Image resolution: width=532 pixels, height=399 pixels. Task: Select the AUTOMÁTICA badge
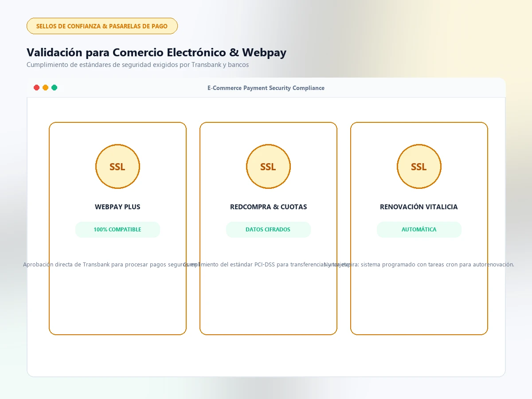tap(419, 230)
